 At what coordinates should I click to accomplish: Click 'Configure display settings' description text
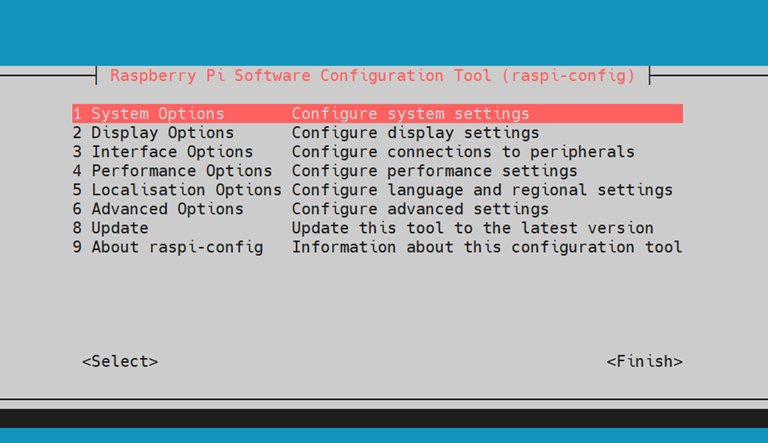[415, 133]
